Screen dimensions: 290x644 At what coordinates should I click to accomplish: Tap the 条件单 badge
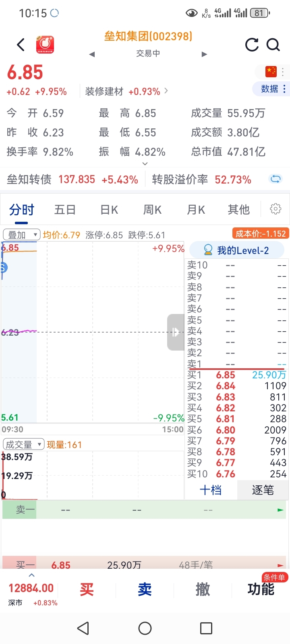click(x=274, y=577)
